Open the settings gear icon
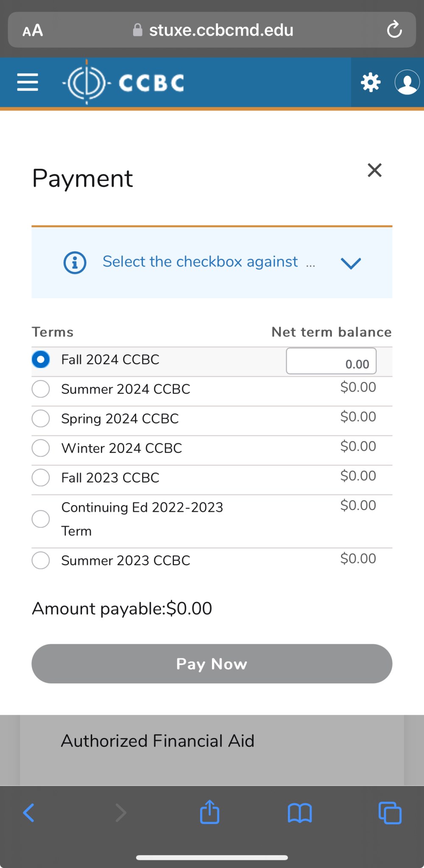This screenshot has height=868, width=424. pyautogui.click(x=371, y=82)
